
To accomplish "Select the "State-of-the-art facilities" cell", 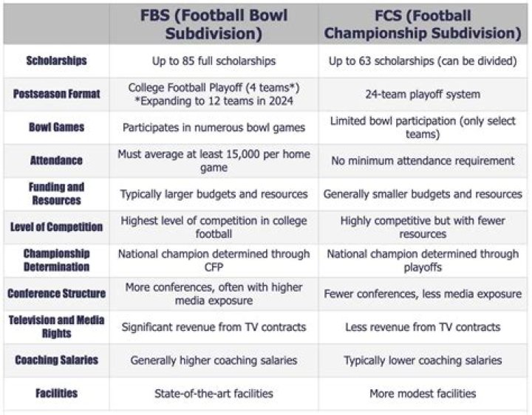I will 214,394.
